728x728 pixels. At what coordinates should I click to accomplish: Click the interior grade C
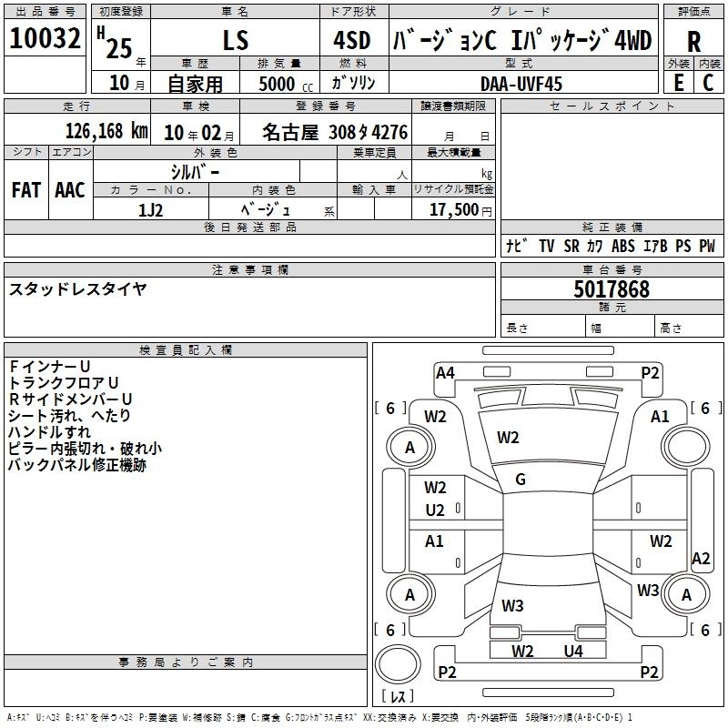click(x=708, y=83)
